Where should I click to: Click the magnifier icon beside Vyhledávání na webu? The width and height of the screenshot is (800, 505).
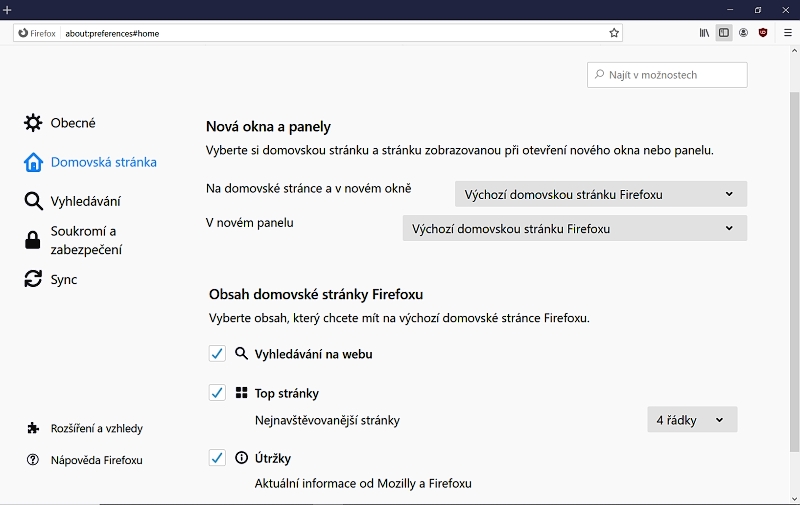point(241,354)
